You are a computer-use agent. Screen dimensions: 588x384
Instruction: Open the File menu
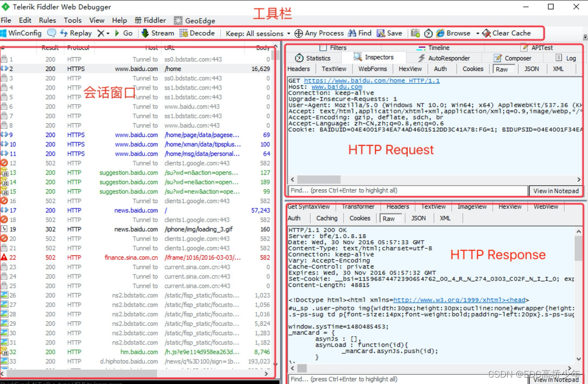6,20
